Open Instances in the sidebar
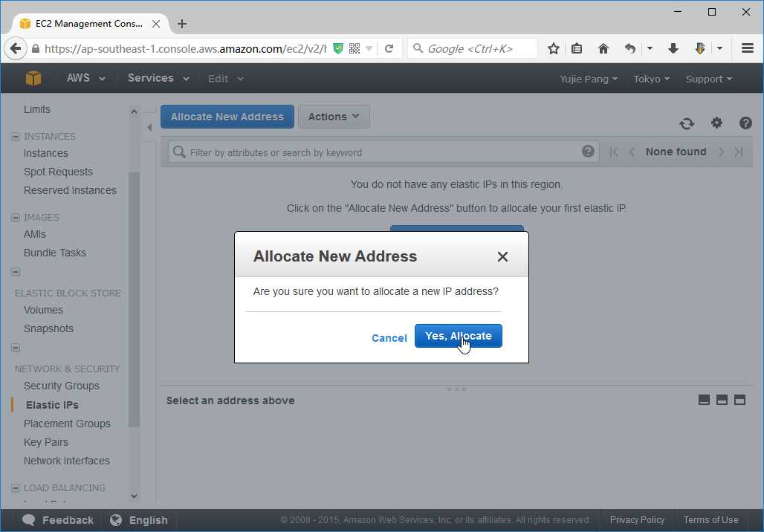Image resolution: width=764 pixels, height=532 pixels. (x=46, y=154)
